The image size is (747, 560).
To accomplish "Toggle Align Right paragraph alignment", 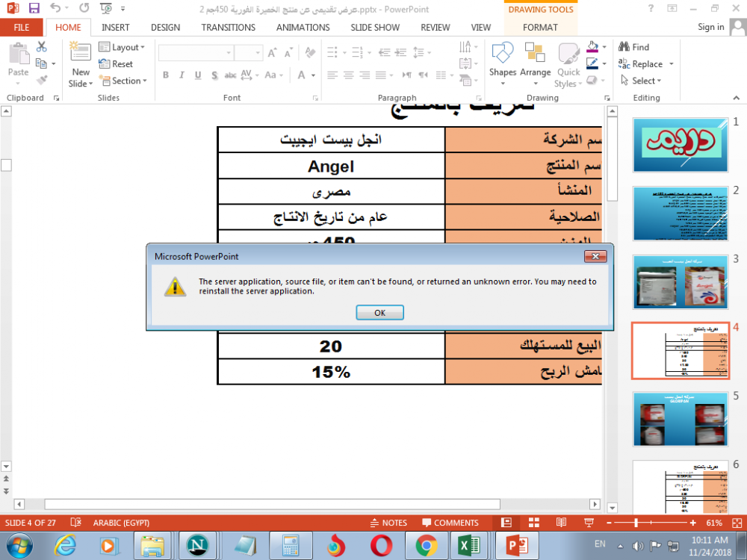I will pos(365,75).
